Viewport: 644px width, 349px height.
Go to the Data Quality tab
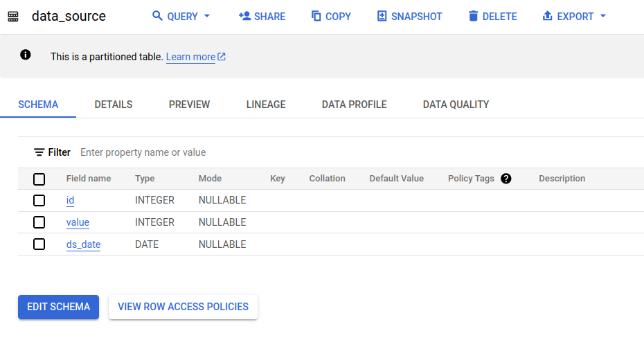pos(456,105)
